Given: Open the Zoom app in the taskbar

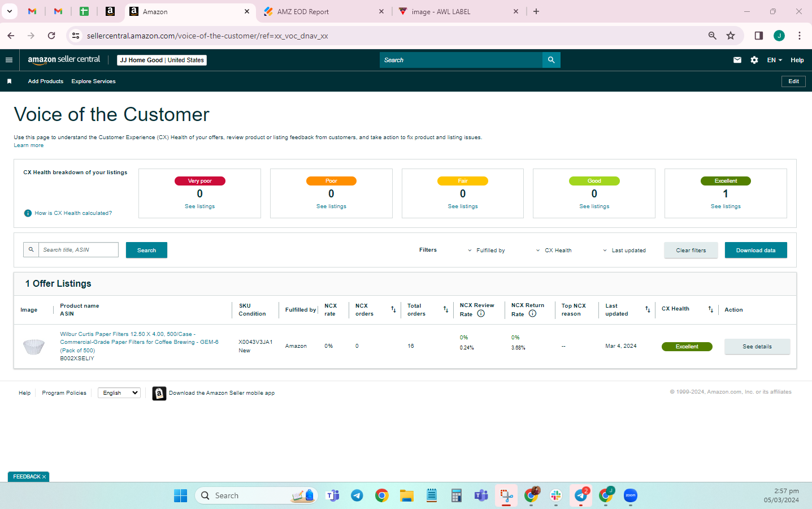Looking at the screenshot, I should 631,496.
